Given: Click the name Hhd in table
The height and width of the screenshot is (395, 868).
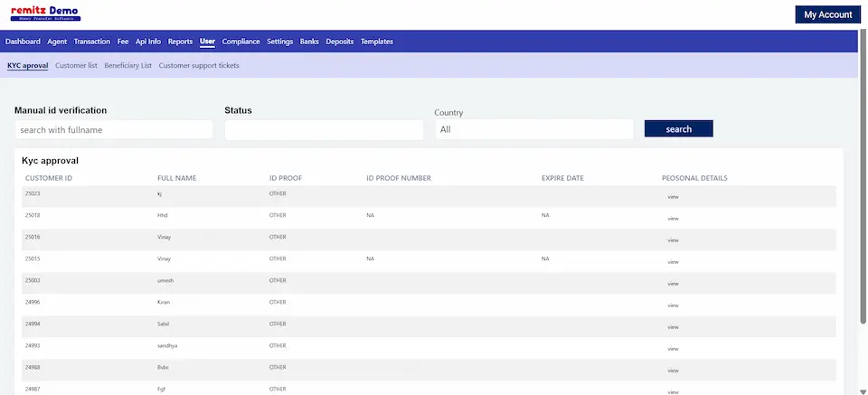Looking at the screenshot, I should 162,214.
